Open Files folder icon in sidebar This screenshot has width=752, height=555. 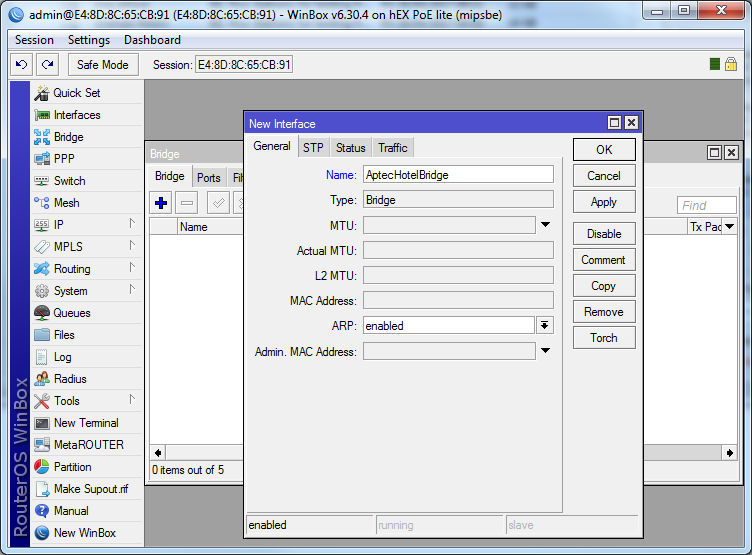pos(42,335)
